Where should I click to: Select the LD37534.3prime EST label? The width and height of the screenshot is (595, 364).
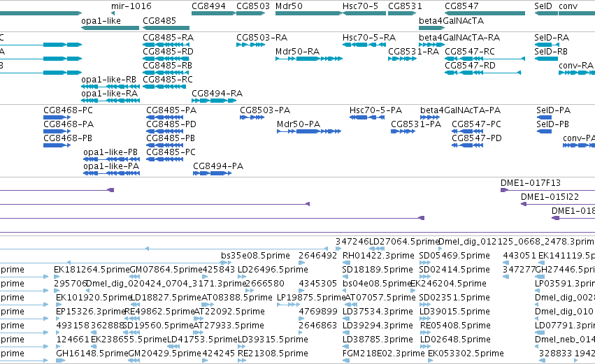(x=378, y=312)
